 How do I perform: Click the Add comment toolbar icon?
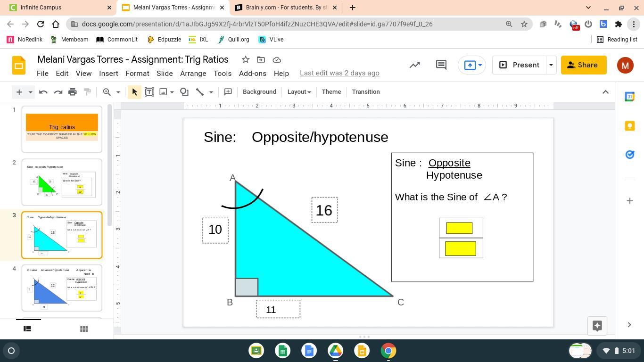click(x=228, y=92)
